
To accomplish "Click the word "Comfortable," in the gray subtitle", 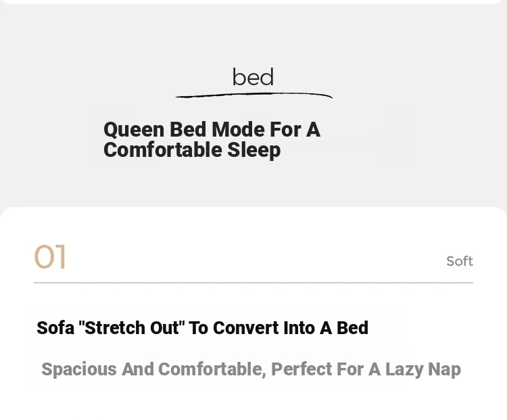I will tap(212, 369).
